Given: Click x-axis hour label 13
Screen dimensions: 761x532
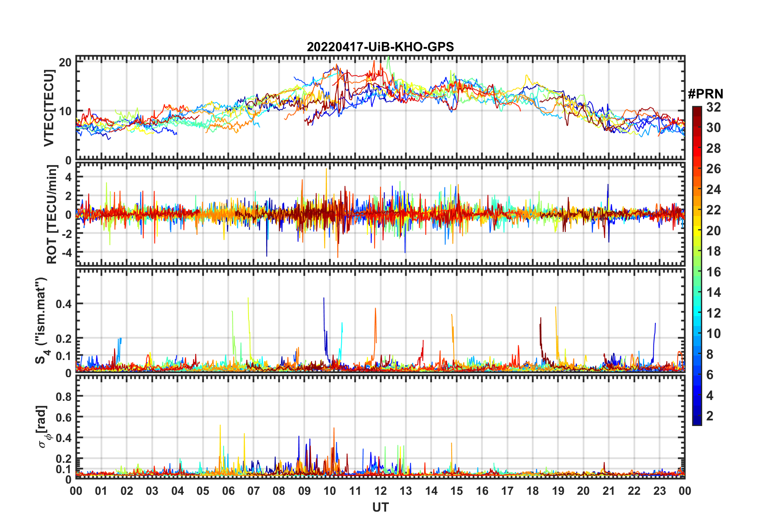Looking at the screenshot, I should click(x=406, y=491).
